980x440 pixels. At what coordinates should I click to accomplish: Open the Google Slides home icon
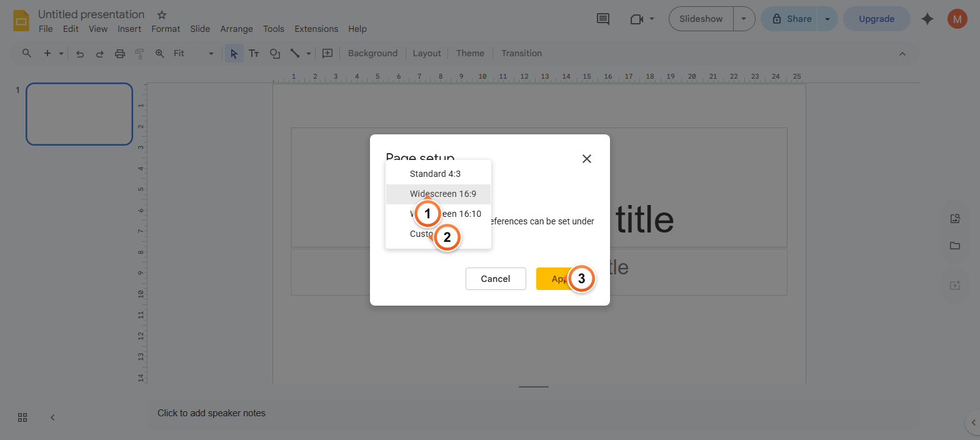tap(22, 21)
